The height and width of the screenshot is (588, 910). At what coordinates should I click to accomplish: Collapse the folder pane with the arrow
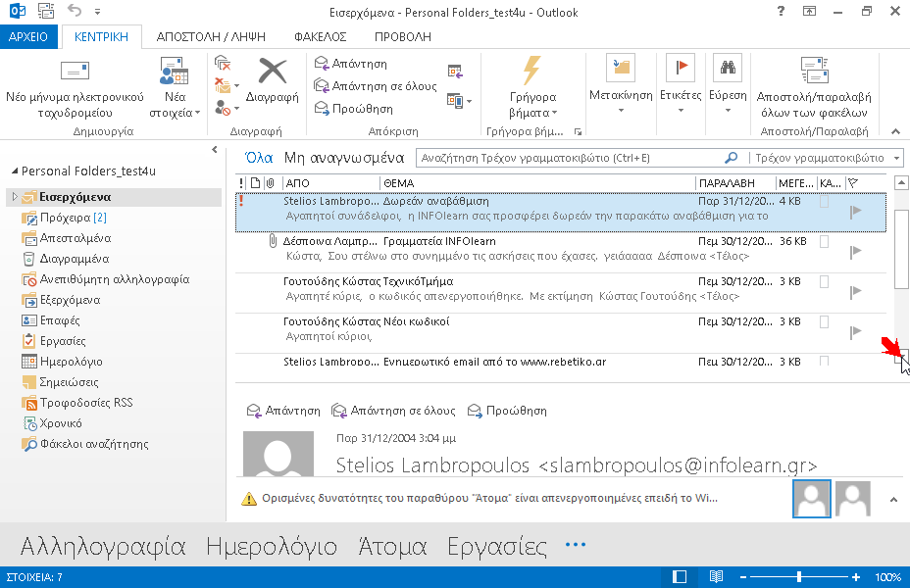click(x=215, y=150)
